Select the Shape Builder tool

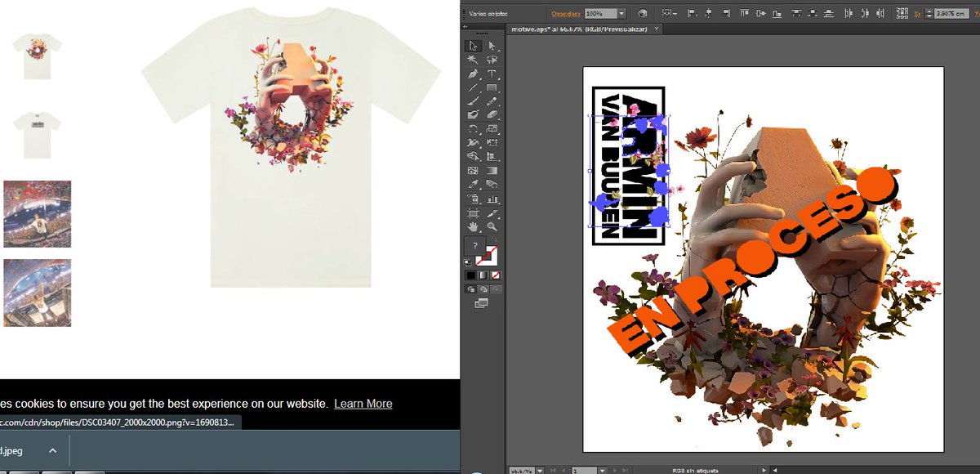pos(474,156)
